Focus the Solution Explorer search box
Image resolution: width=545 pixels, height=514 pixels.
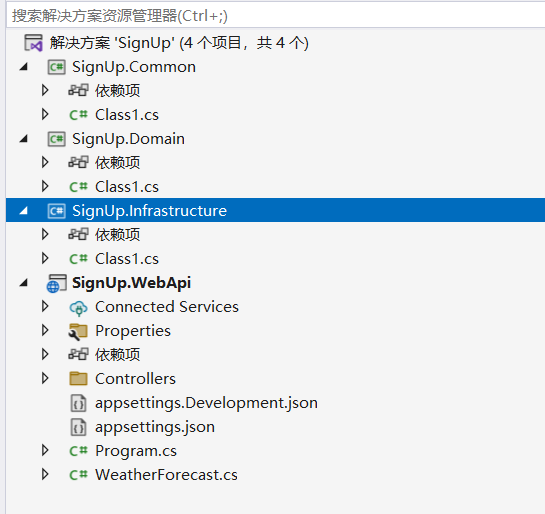(x=275, y=16)
